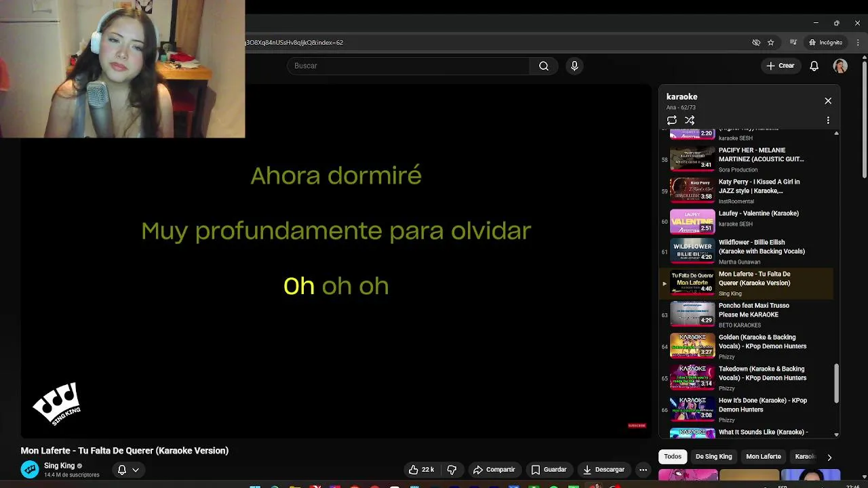This screenshot has height=488, width=868.
Task: Open the Sing King channel avatar
Action: point(30,470)
